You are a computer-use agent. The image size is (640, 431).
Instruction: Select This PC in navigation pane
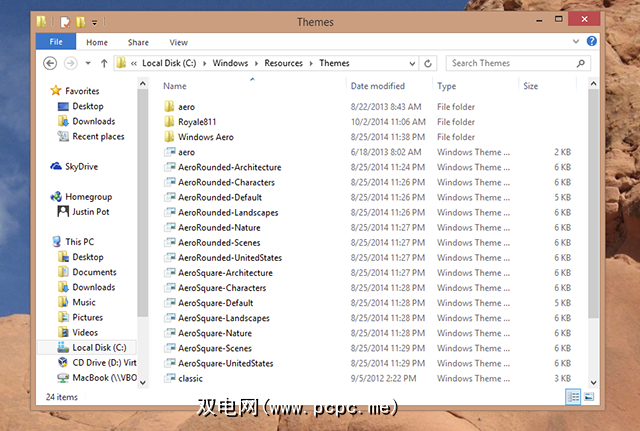coord(80,242)
